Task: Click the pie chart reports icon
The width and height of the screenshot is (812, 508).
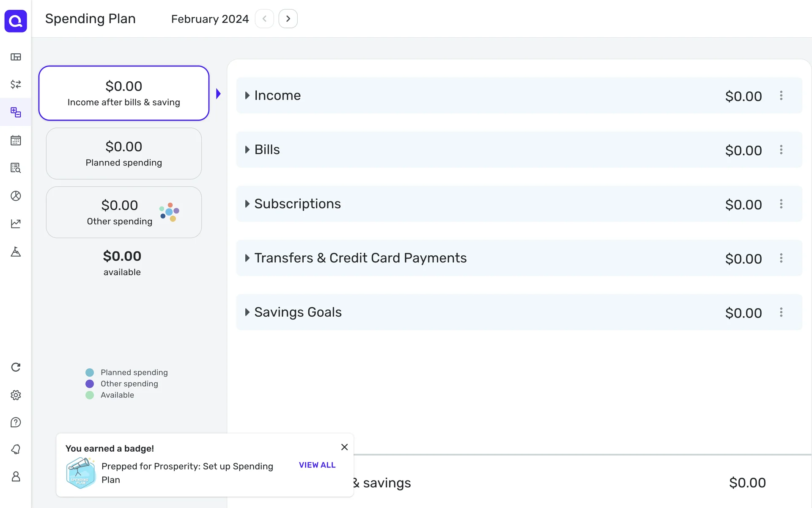Action: pos(16,196)
